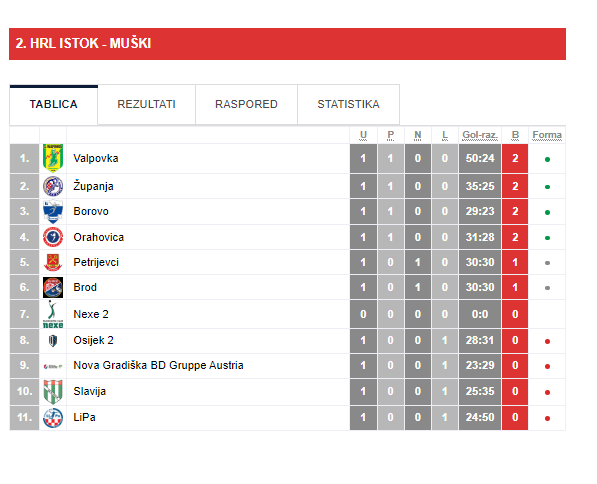
Task: Click the Forma column header
Action: click(547, 135)
